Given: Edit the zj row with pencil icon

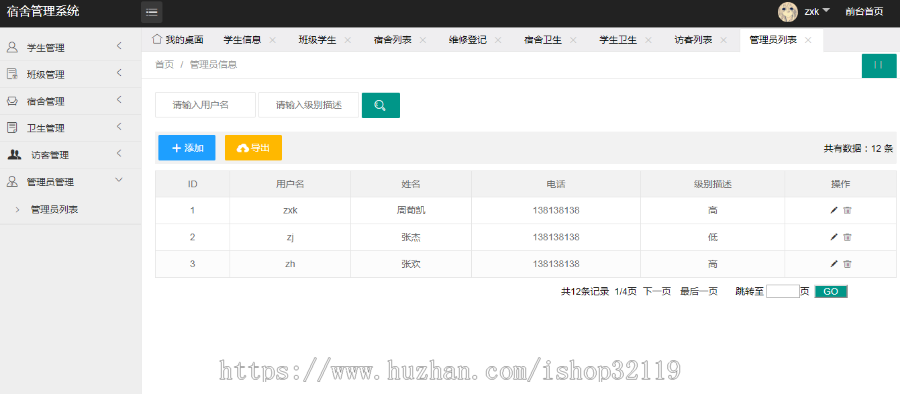Looking at the screenshot, I should (x=834, y=237).
